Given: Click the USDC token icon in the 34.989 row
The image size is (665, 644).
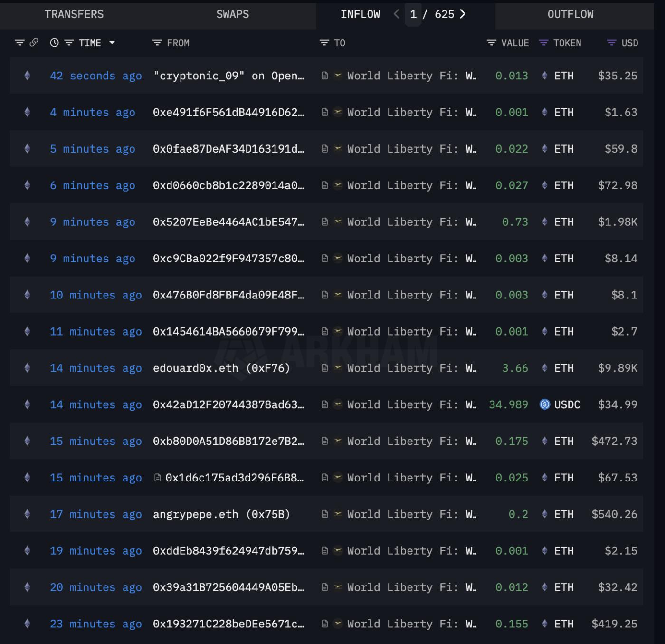Looking at the screenshot, I should click(x=545, y=404).
